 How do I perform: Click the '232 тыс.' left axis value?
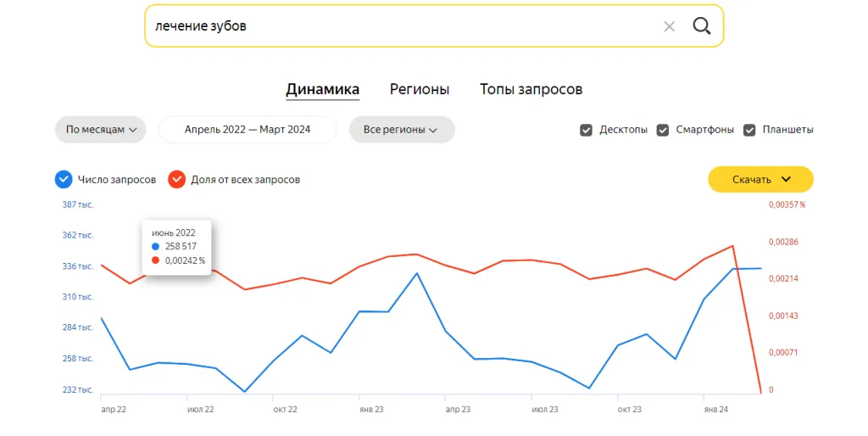coord(77,390)
